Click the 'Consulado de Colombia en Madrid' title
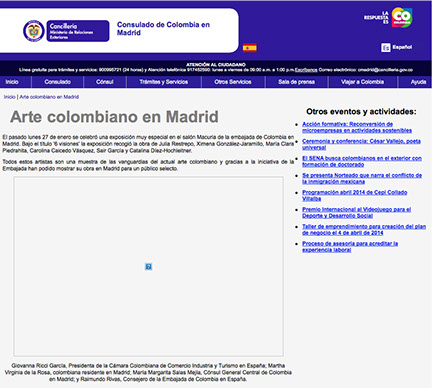Screen dimensions: 432x388 (163, 29)
